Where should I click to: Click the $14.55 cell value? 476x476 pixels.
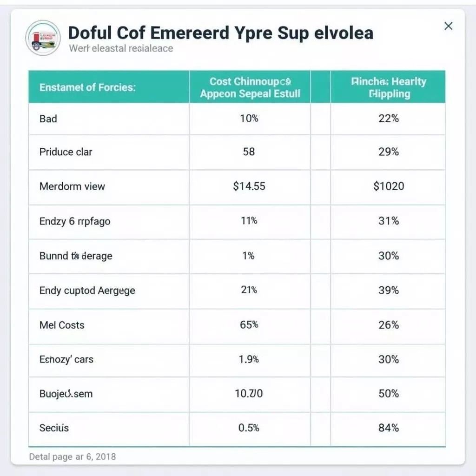click(249, 186)
